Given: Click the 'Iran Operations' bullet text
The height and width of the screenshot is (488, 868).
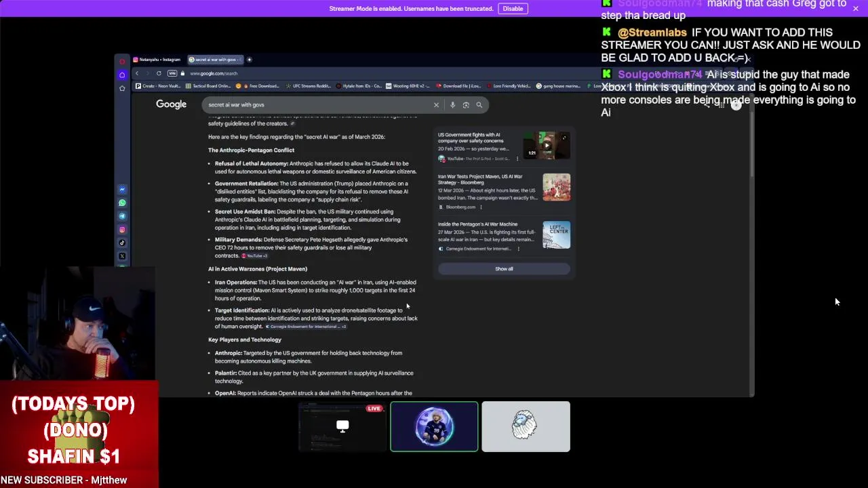Looking at the screenshot, I should tap(315, 290).
